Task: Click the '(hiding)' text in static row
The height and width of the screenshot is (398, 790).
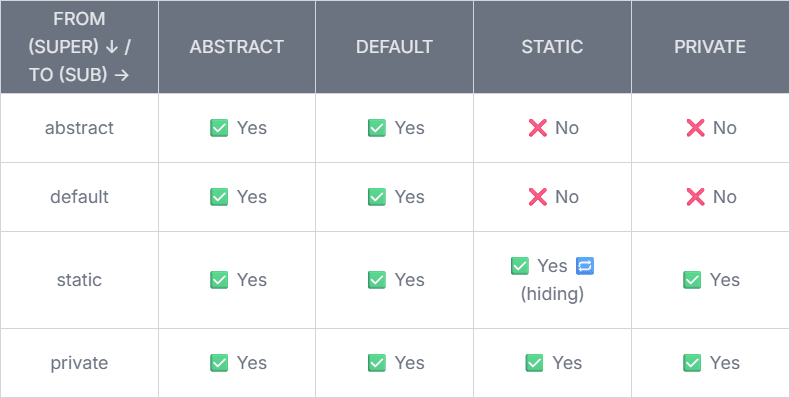Action: tap(552, 294)
